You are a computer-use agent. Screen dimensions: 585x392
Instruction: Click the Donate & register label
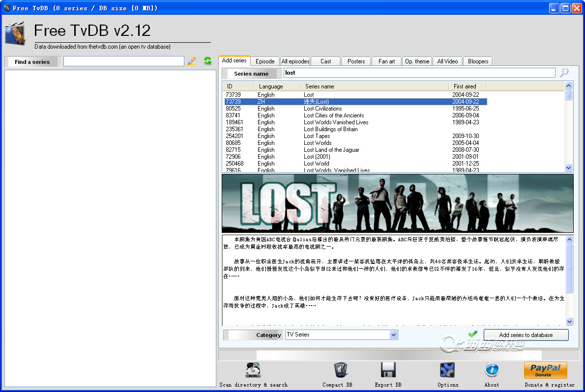(x=550, y=385)
